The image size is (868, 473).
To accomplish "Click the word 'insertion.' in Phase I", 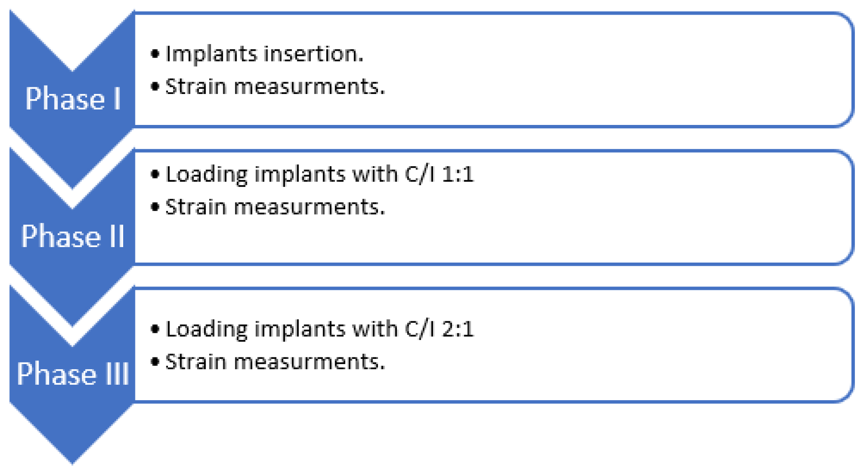I will coord(313,54).
